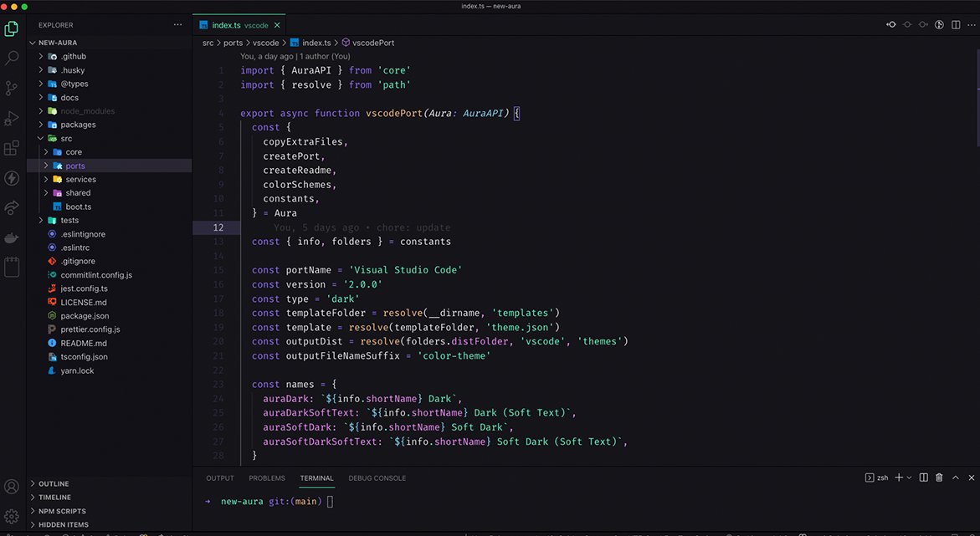Open the timeline compass icon in editor toolbar
The width and height of the screenshot is (980, 536).
[x=939, y=25]
